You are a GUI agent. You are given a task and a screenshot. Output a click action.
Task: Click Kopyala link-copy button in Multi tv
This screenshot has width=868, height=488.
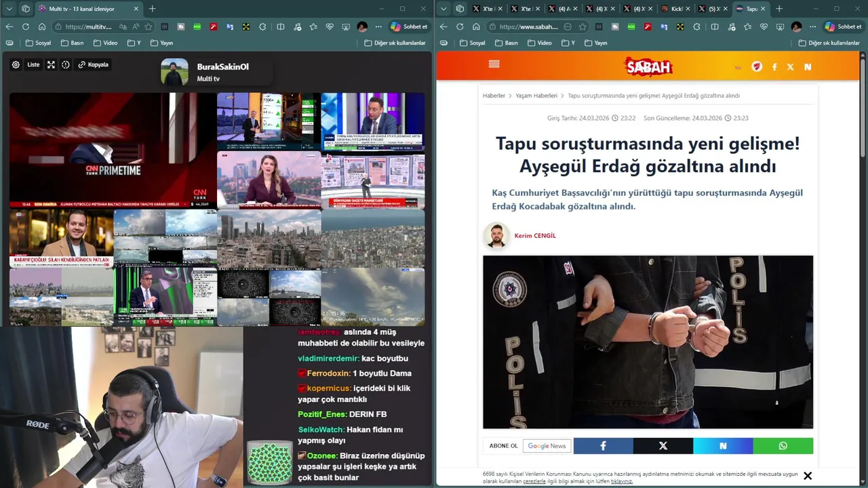click(x=93, y=65)
